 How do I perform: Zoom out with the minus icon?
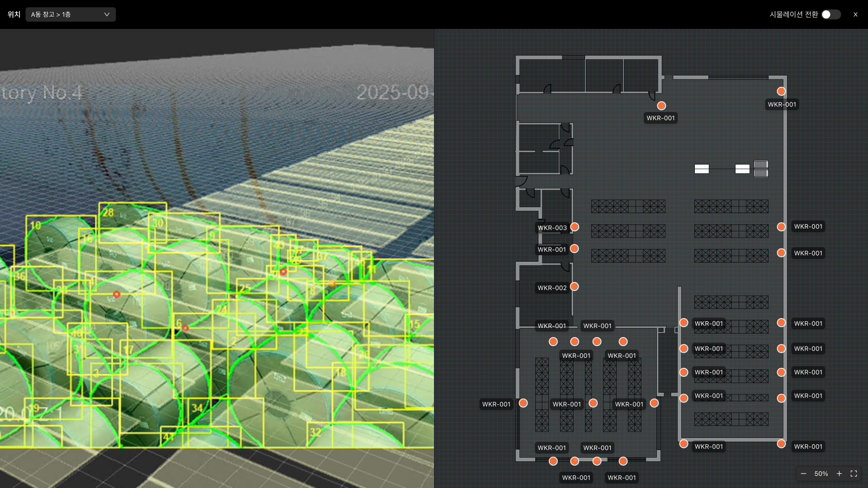tap(803, 474)
